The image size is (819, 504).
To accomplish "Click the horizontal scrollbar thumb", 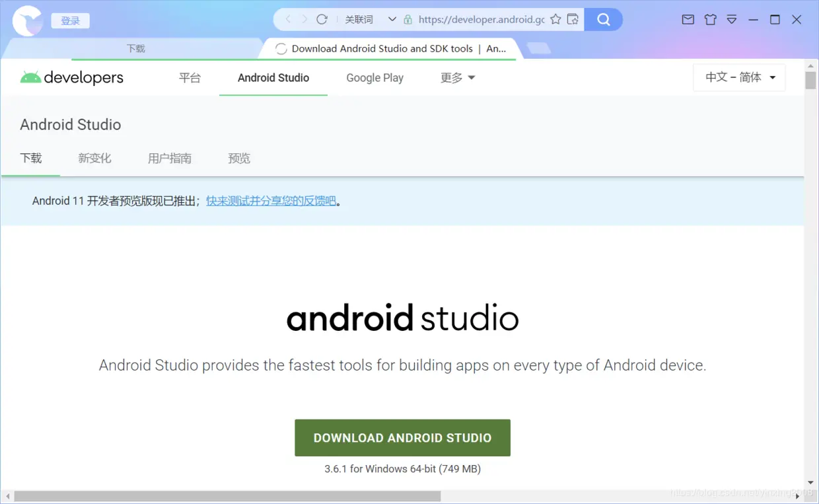I will (x=227, y=495).
